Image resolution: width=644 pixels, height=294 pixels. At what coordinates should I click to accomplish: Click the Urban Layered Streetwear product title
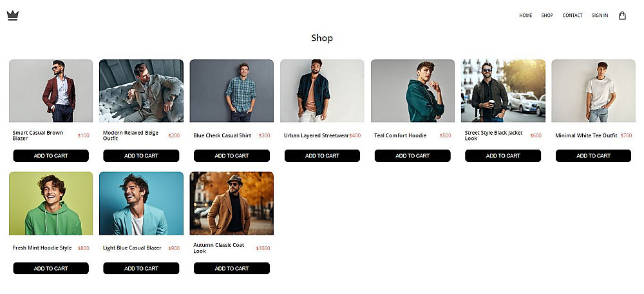[x=316, y=135]
